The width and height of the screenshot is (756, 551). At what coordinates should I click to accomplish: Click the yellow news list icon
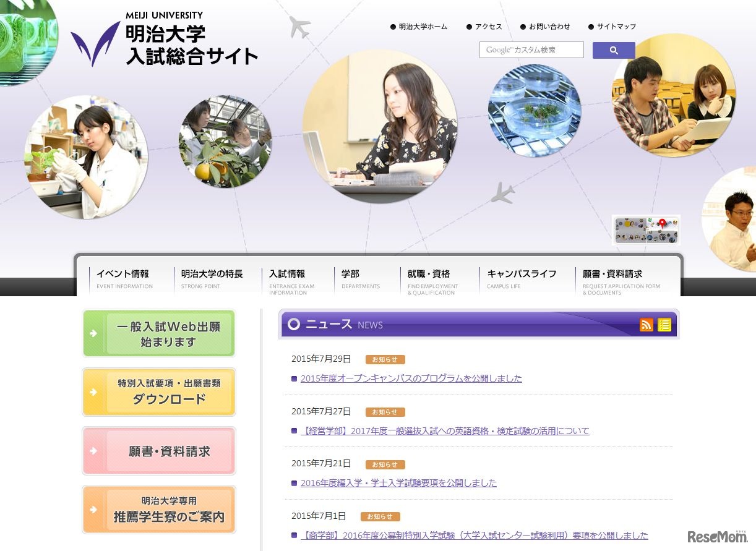(x=664, y=325)
